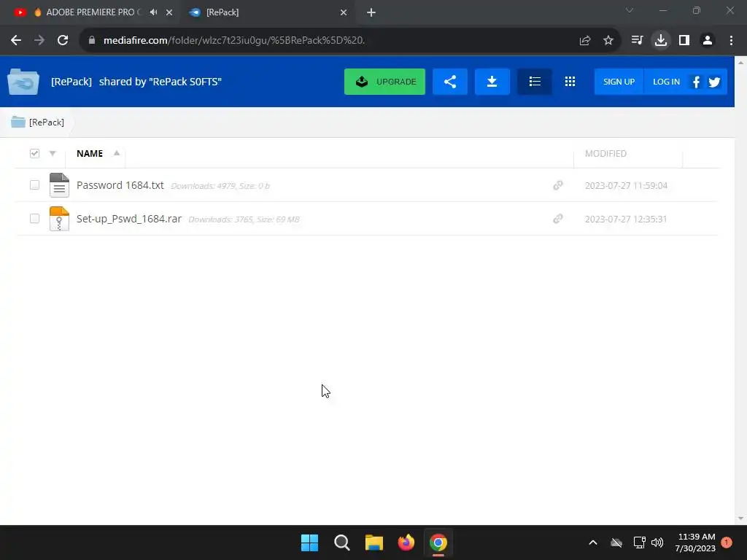Click the archive icon of Set-up_Pswd_1684.rar
The image size is (747, 560).
click(x=59, y=219)
